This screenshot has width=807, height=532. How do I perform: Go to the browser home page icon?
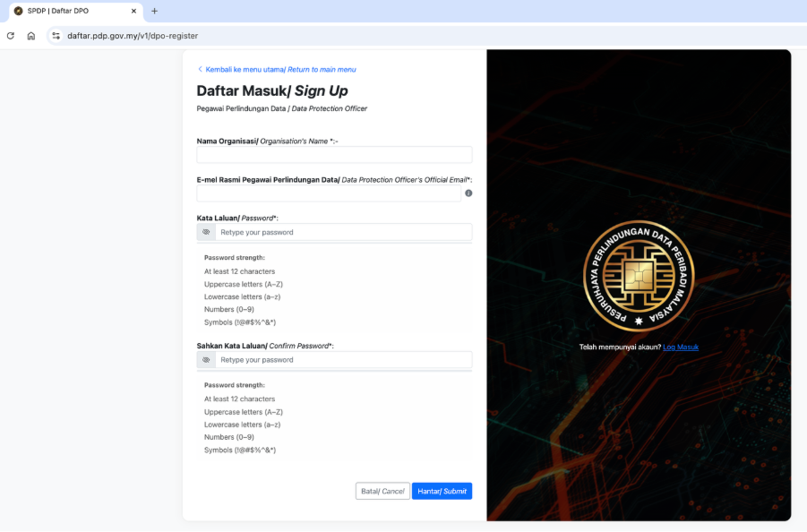click(31, 36)
